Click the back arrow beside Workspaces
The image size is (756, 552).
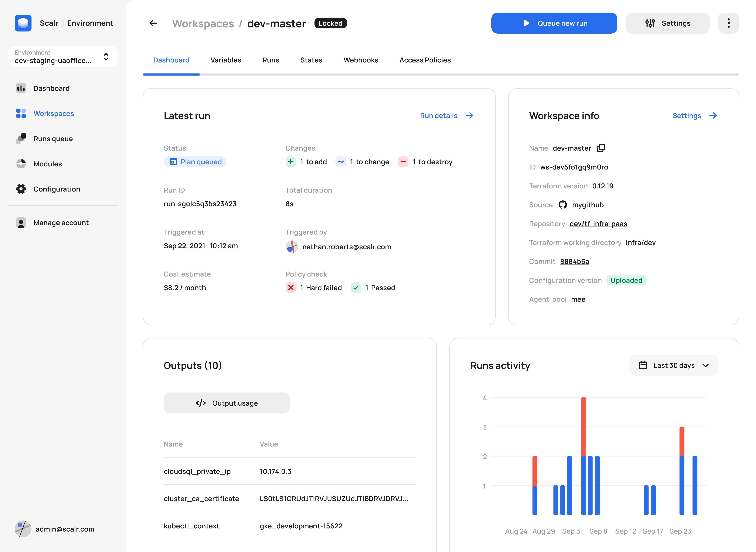(153, 23)
